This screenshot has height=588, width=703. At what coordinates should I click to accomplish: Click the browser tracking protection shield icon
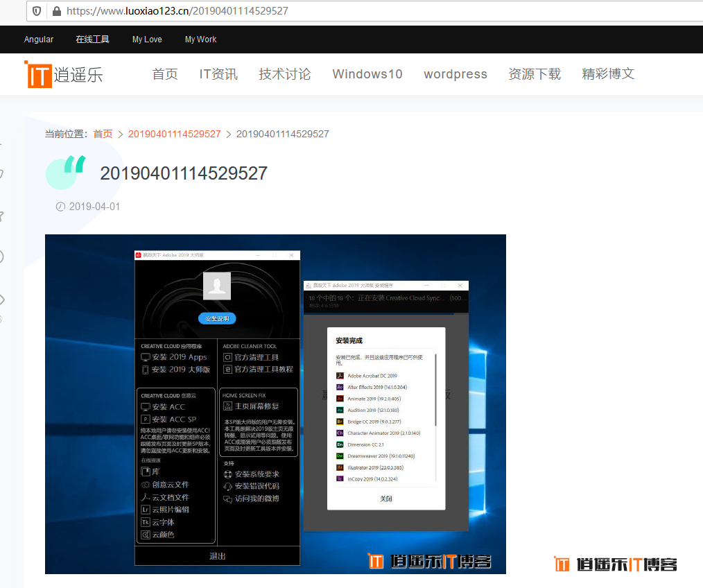tap(37, 11)
